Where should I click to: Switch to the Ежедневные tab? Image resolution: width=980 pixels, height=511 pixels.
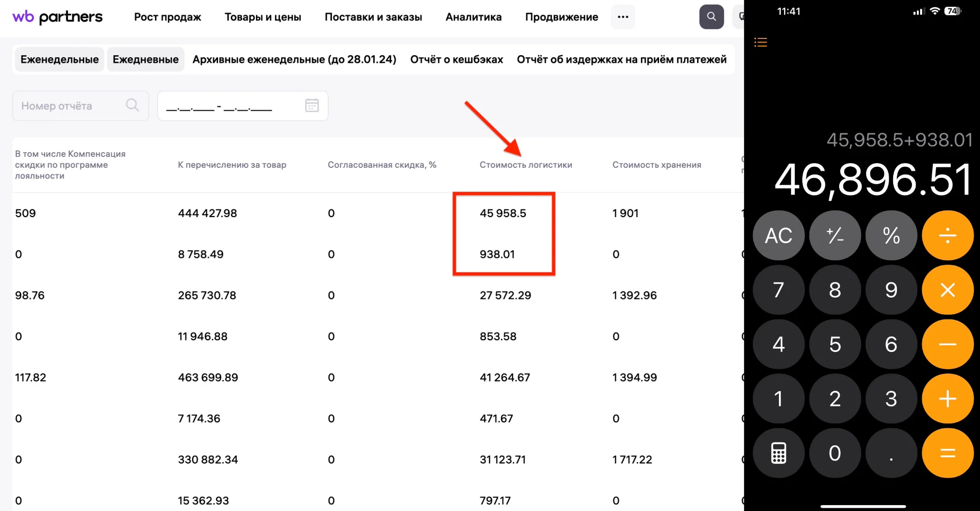click(145, 59)
